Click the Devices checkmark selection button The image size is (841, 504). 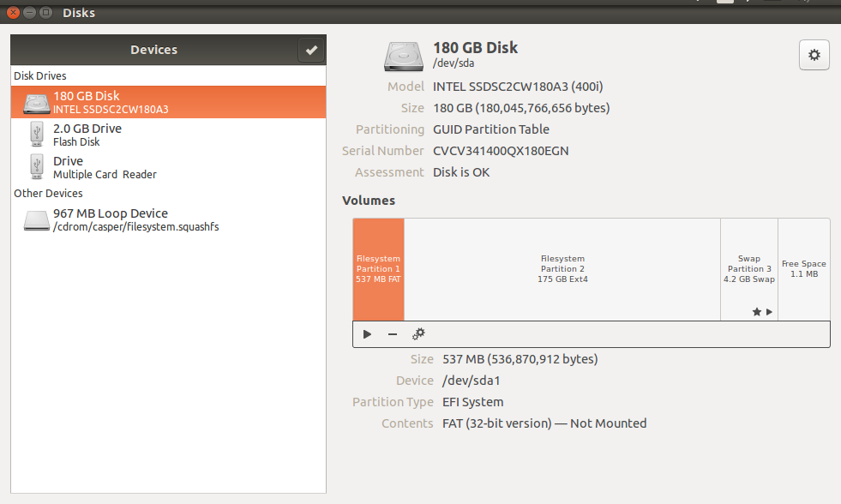(x=311, y=50)
